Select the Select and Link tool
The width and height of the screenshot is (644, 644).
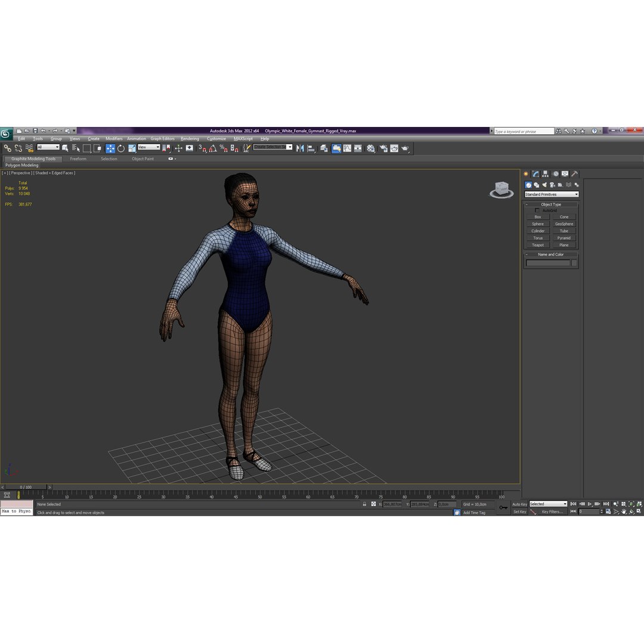tap(7, 148)
